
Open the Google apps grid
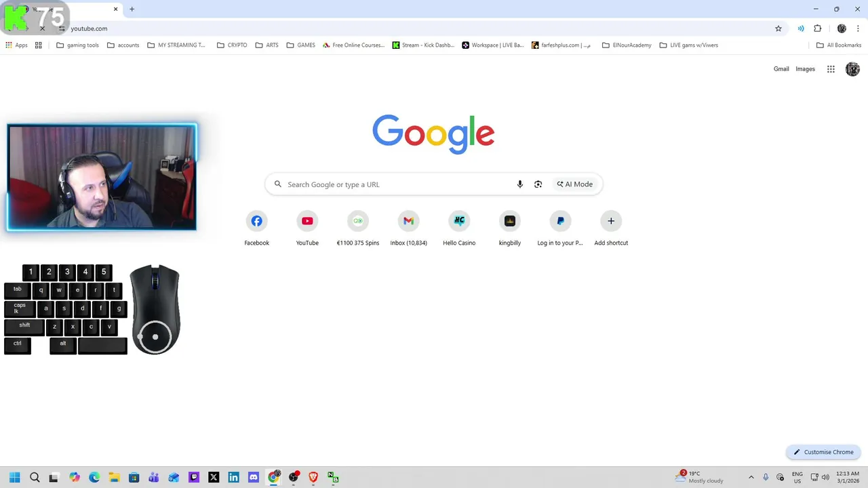coord(831,69)
